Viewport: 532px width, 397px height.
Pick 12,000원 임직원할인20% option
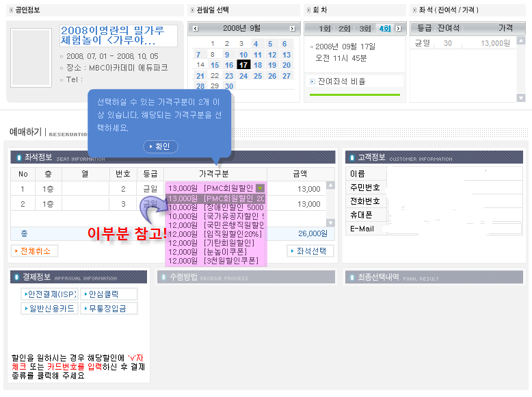(x=216, y=234)
